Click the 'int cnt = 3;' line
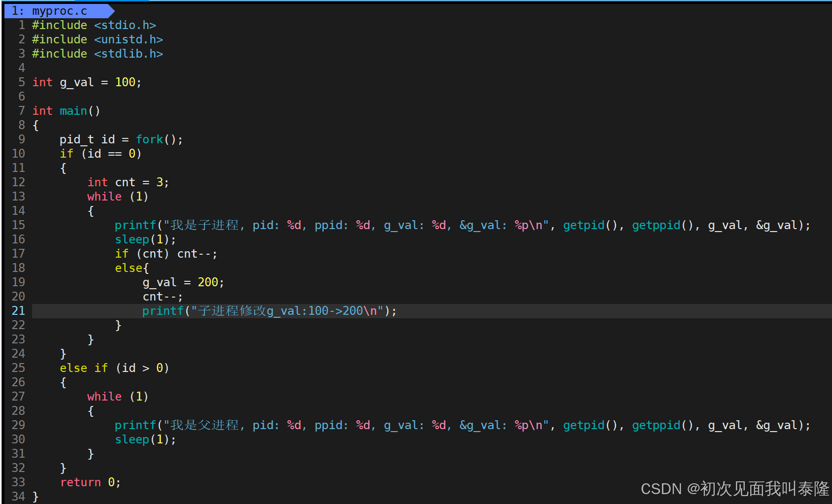The width and height of the screenshot is (832, 504). point(128,182)
